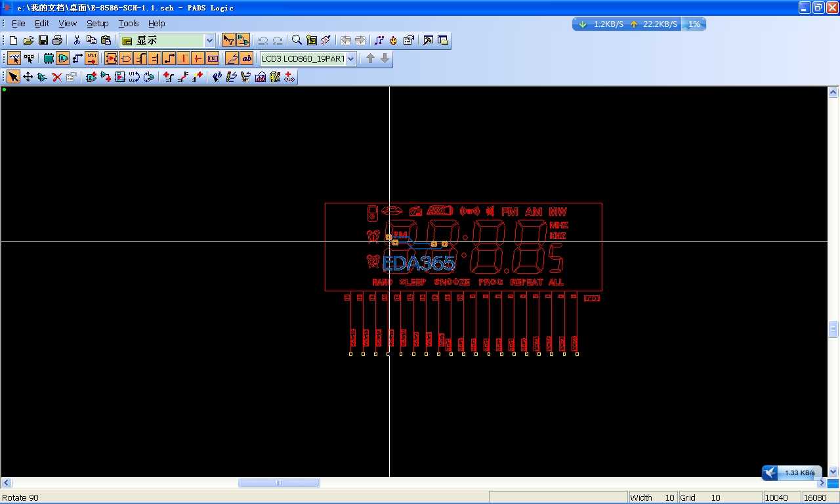The image size is (840, 504).
Task: Select the Zoom magnifier tool
Action: 297,40
